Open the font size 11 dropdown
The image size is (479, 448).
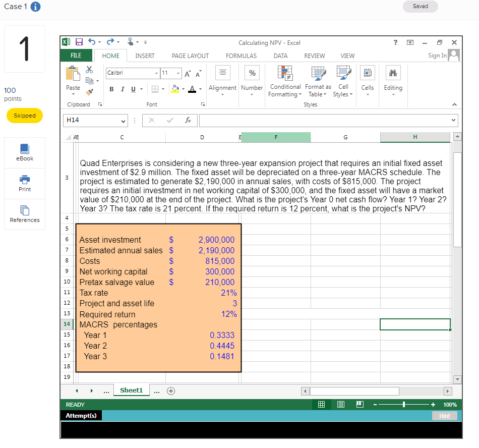pyautogui.click(x=178, y=73)
